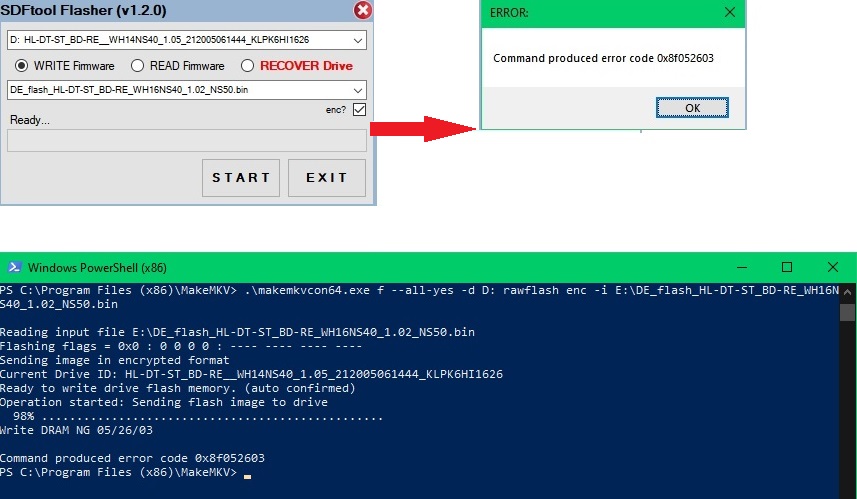Click the error message text in ERROR dialog
Viewport: 857px width, 499px height.
(603, 58)
